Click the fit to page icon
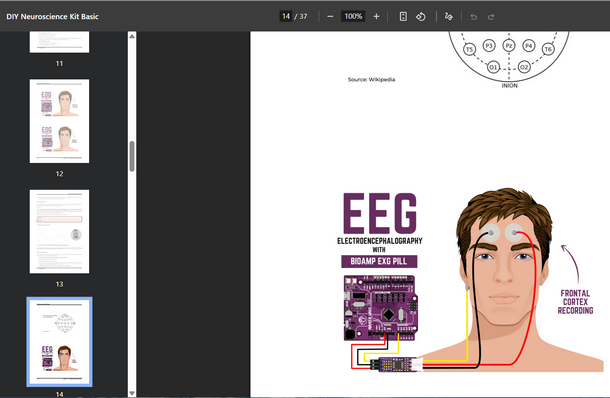Screen dimensions: 610x398 pyautogui.click(x=403, y=16)
